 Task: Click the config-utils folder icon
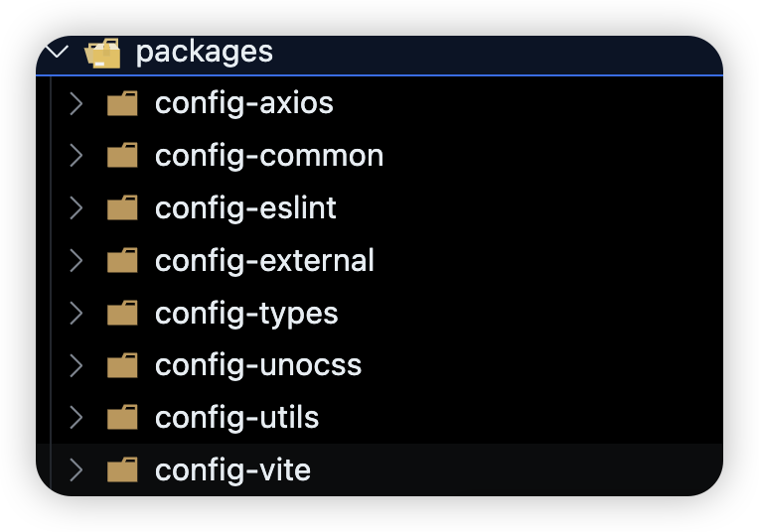[x=122, y=418]
